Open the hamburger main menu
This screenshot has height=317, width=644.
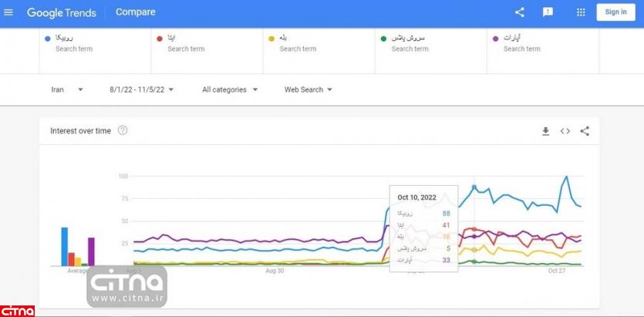[8, 12]
